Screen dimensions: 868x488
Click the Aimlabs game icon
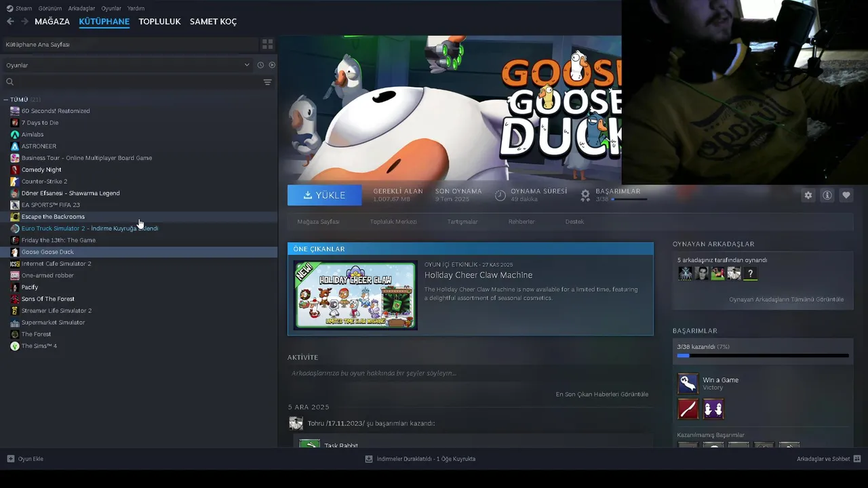pyautogui.click(x=15, y=134)
